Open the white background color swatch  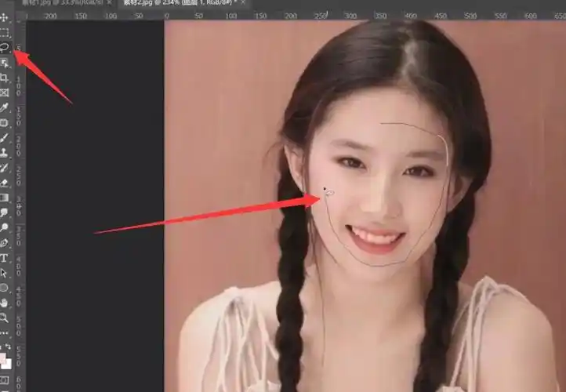[x=8, y=365]
